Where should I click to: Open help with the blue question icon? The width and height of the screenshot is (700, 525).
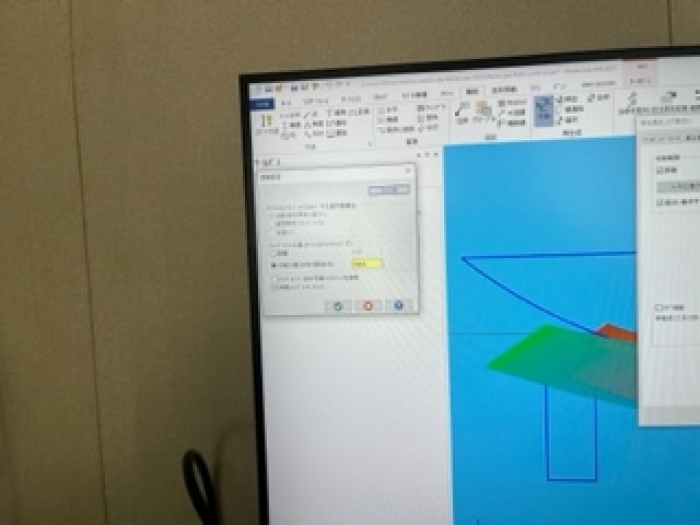pyautogui.click(x=398, y=305)
